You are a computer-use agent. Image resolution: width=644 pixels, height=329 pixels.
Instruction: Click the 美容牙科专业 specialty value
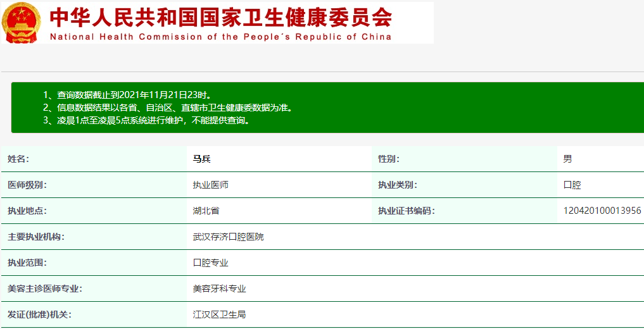tap(219, 289)
